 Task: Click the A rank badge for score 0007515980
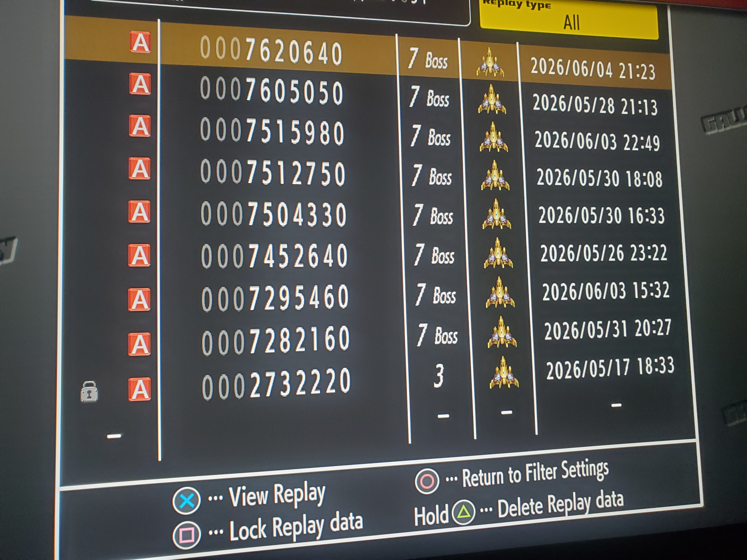click(140, 126)
